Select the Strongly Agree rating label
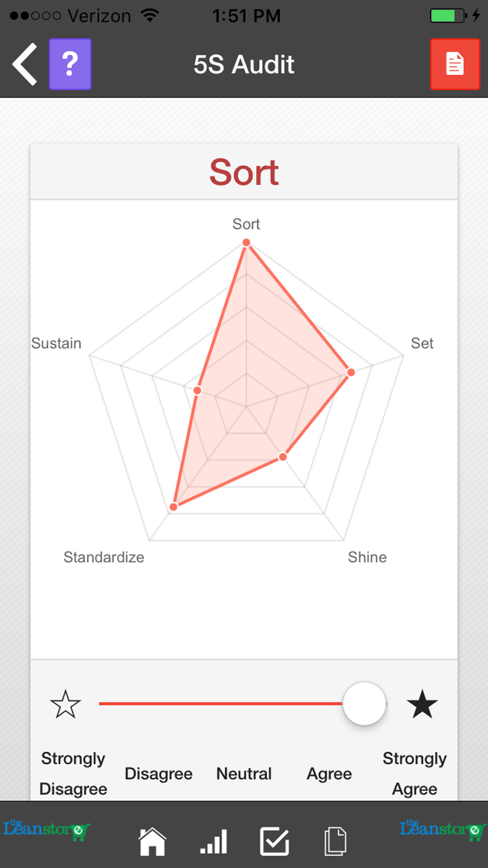The width and height of the screenshot is (488, 868). click(x=415, y=773)
